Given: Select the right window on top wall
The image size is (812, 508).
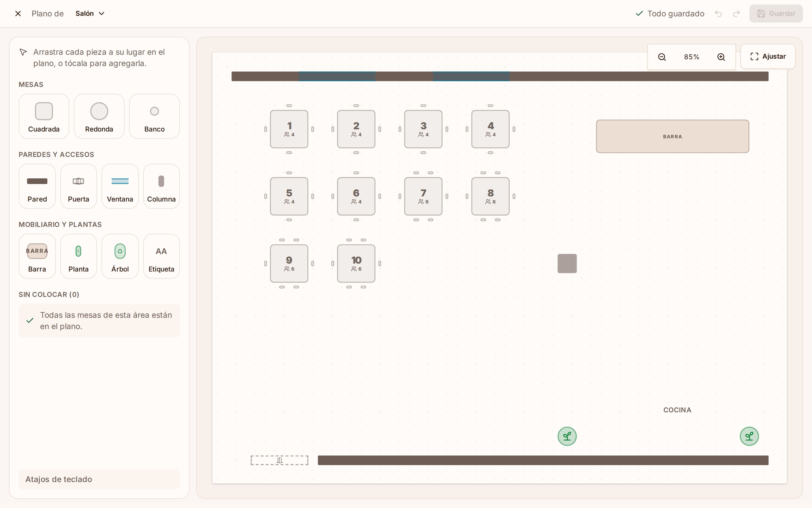Looking at the screenshot, I should point(471,76).
